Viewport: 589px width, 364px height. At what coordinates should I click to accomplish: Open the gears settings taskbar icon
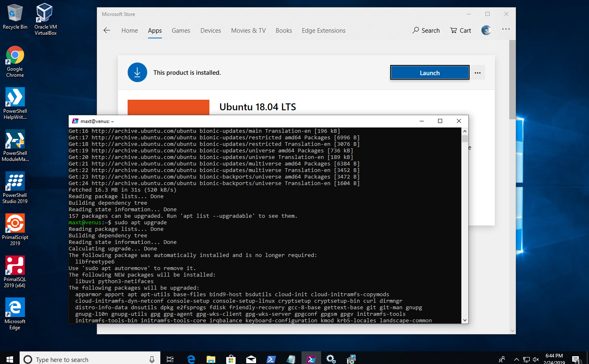click(x=331, y=359)
